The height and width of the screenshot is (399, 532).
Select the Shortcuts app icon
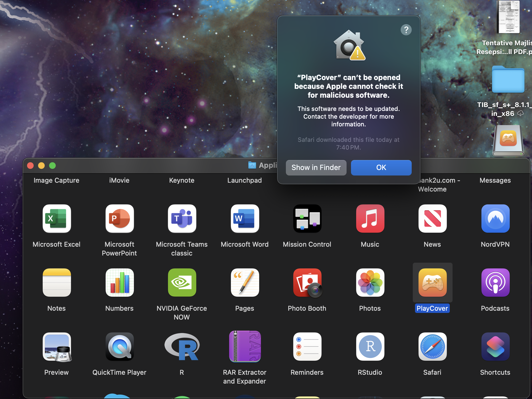tap(495, 347)
